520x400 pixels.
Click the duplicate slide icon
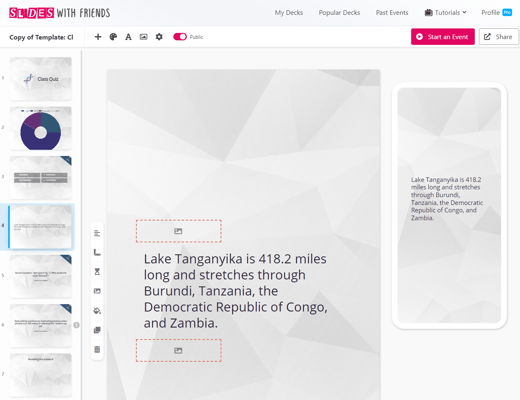coord(97,330)
